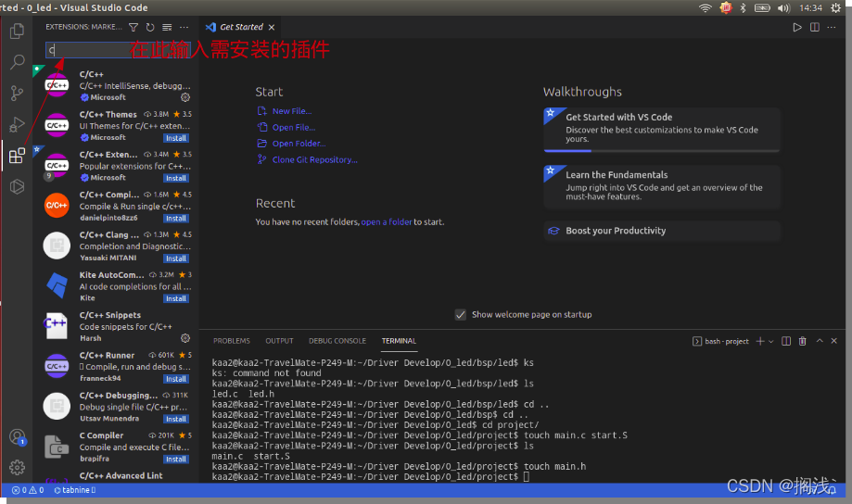The width and height of the screenshot is (852, 504).
Task: Click the extensions search input field
Action: (118, 50)
